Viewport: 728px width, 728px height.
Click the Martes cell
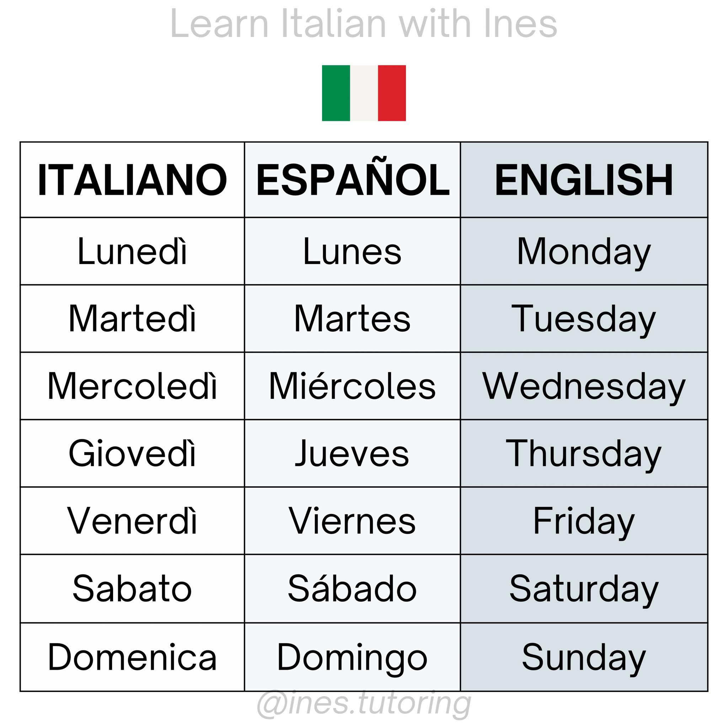tap(352, 318)
